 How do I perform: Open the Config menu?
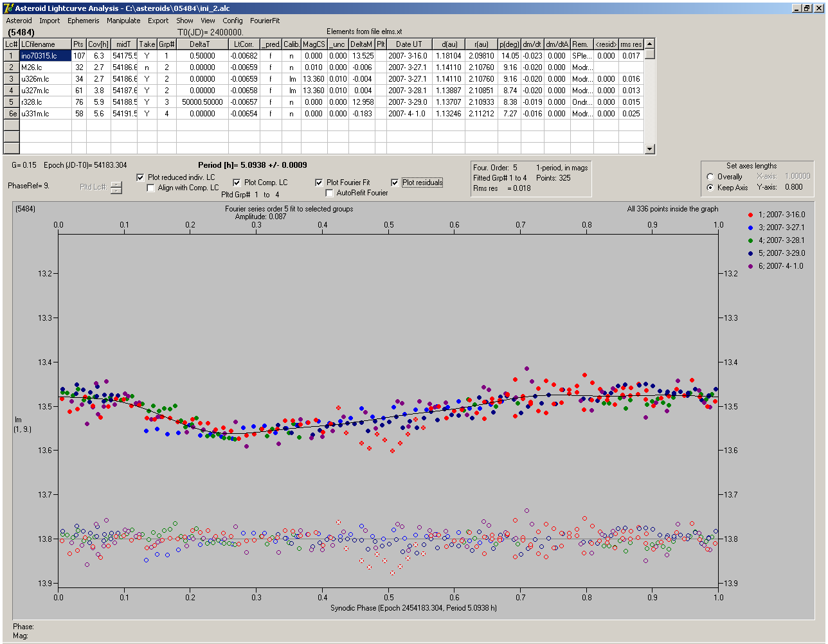(x=233, y=21)
